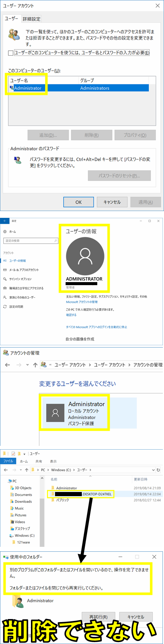164x644 pixels.
Task: Click the mail envelope icon in Settings sidebar
Action: tap(5, 270)
